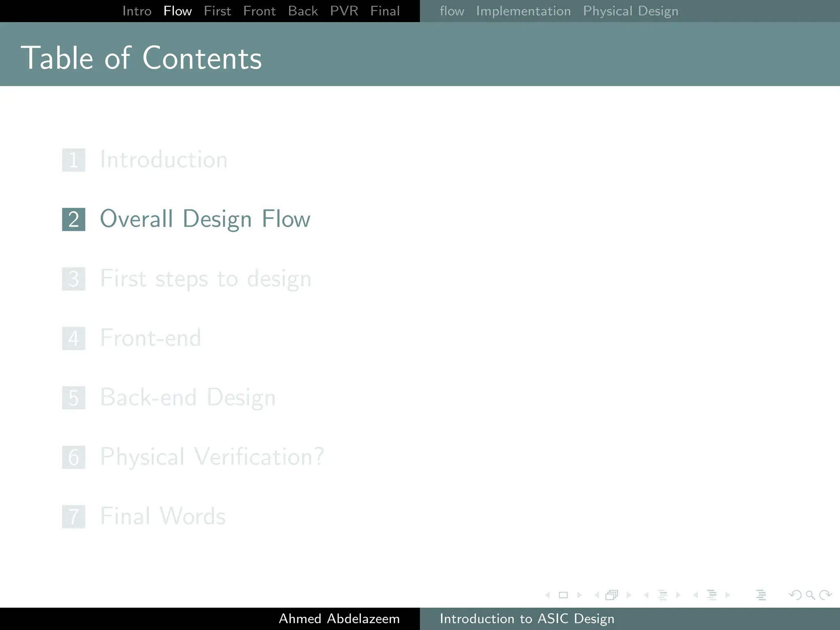The height and width of the screenshot is (630, 840).
Task: Open the PVR section tab
Action: 344,11
